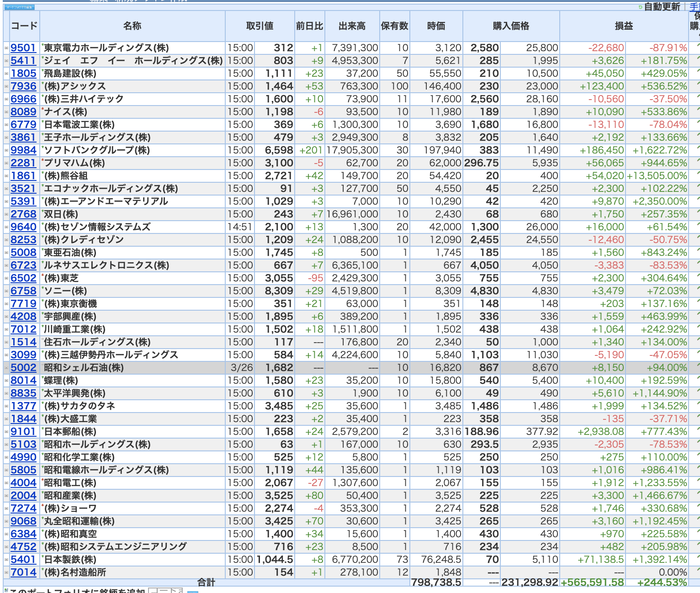Click the 8,309 trade price in ソニー row

tap(279, 291)
